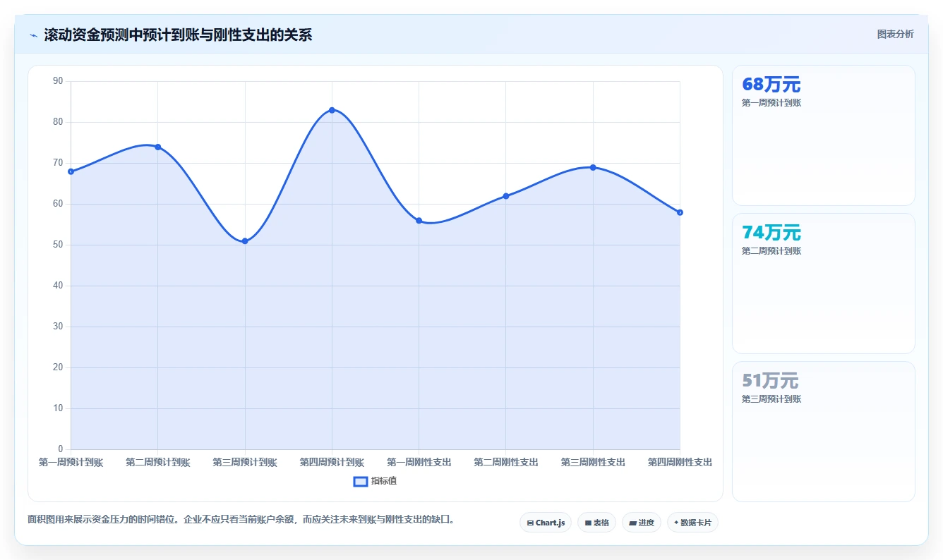
Task: Click the 68万元 card value
Action: 771,85
